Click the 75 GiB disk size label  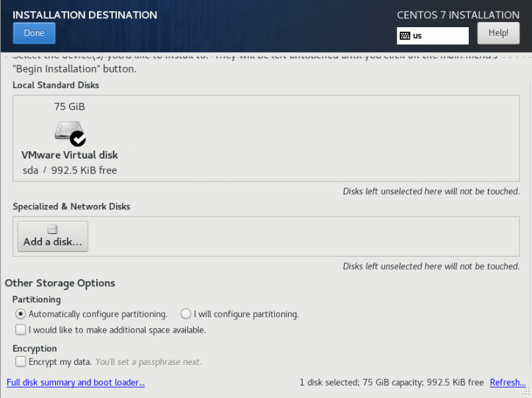tap(69, 106)
